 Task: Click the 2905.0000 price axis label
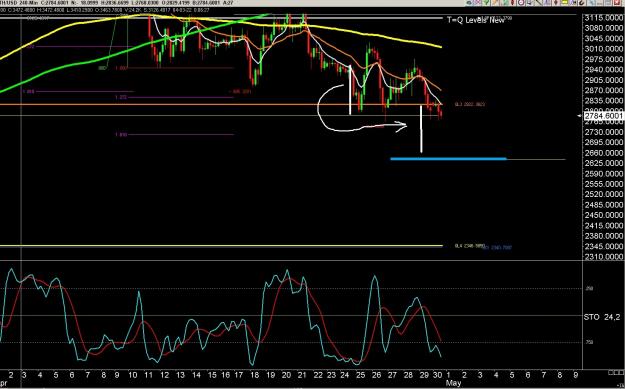tap(603, 80)
